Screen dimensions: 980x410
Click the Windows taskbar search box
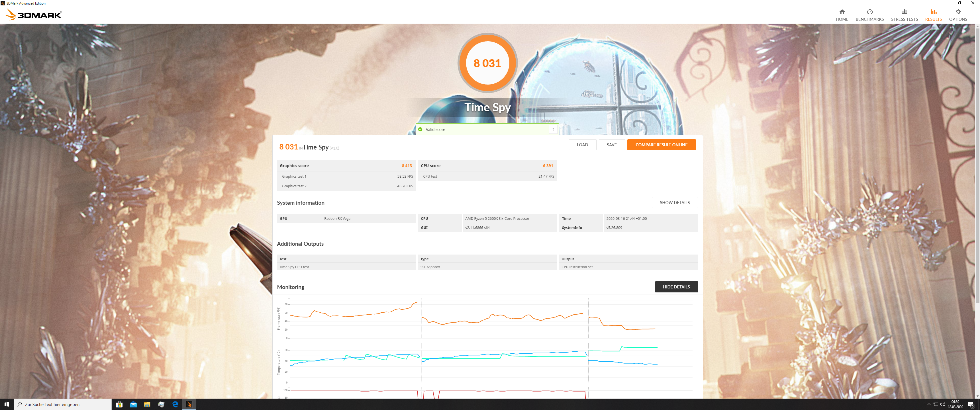tap(63, 404)
